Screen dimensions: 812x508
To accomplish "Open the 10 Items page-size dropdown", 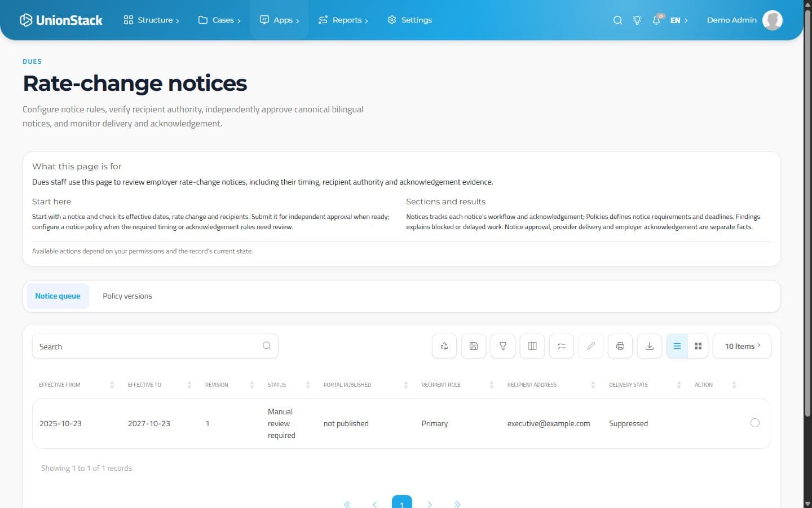I will tap(742, 346).
